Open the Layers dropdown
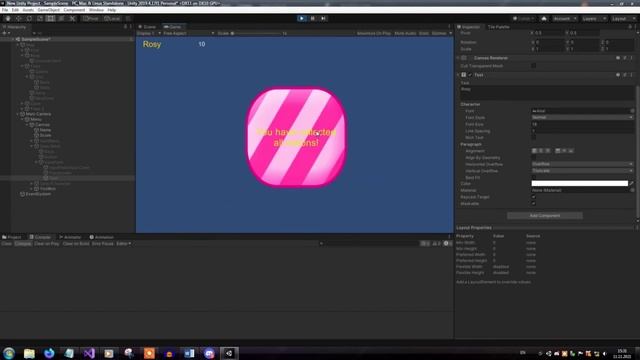Viewport: 640px width, 360px height. 593,19
